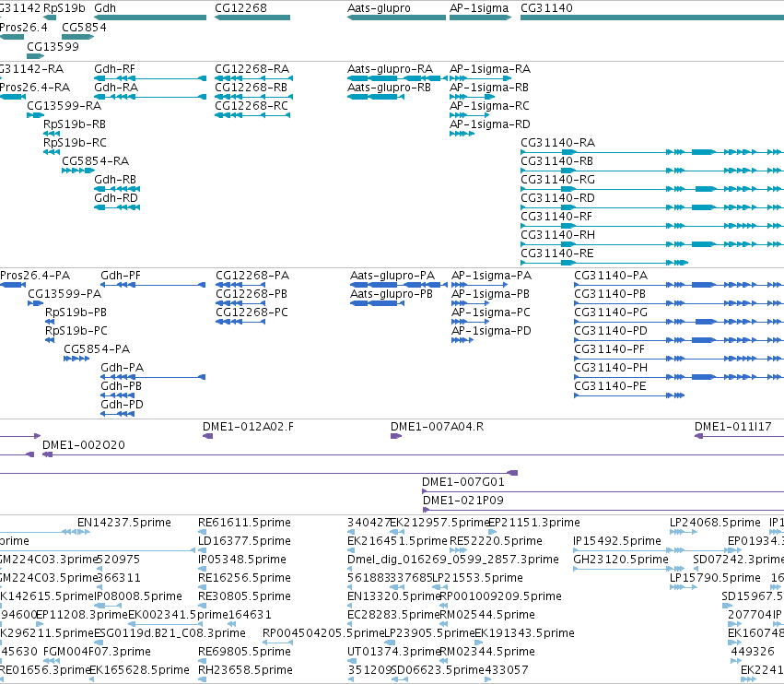This screenshot has height=684, width=784.
Task: Click protein CG13599-PA
Action: pyautogui.click(x=64, y=294)
